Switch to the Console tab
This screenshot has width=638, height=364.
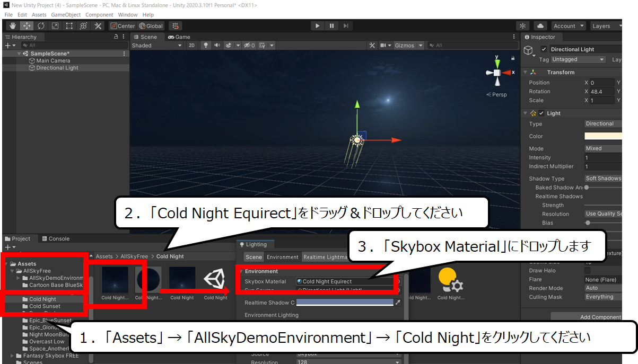click(56, 238)
